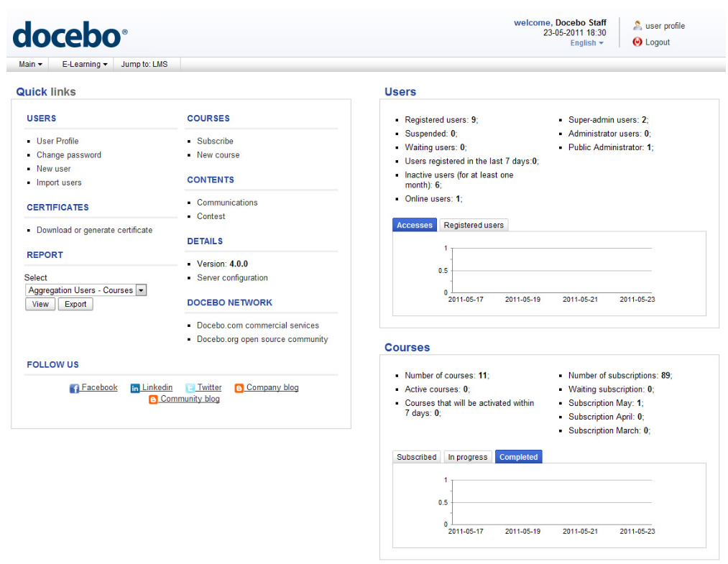This screenshot has height=564, width=728.
Task: Click the Logout link
Action: click(x=658, y=42)
